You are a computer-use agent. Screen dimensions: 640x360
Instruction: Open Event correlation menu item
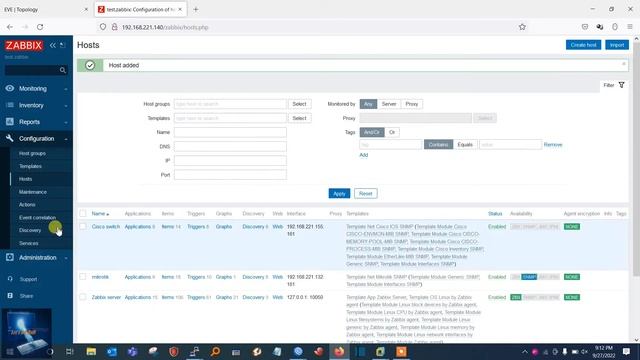click(37, 218)
